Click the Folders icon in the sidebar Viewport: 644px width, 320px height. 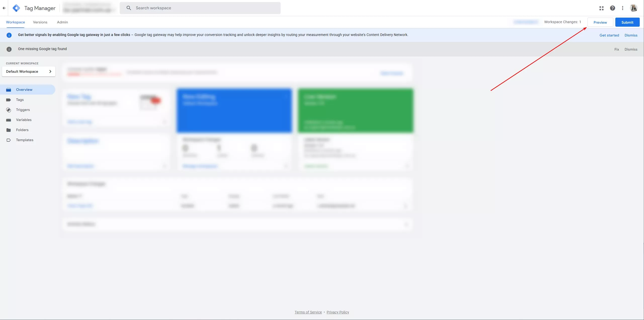pyautogui.click(x=8, y=130)
